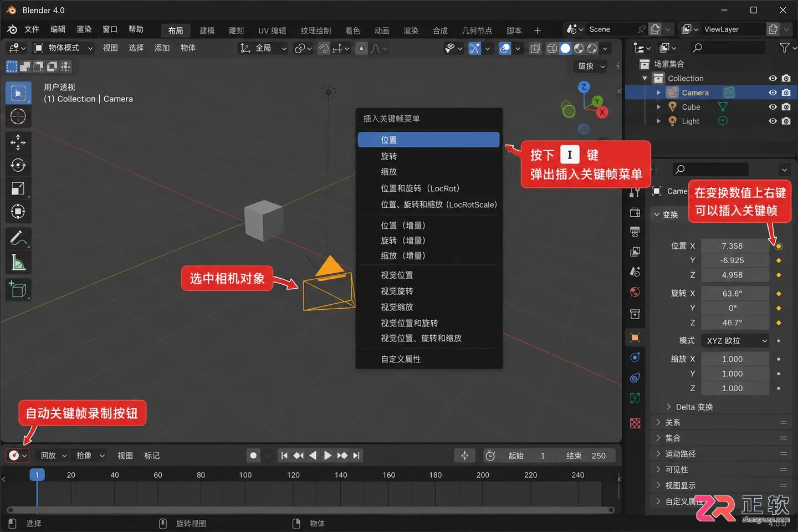
Task: Hide Camera in viewport via eye icon
Action: coord(773,93)
